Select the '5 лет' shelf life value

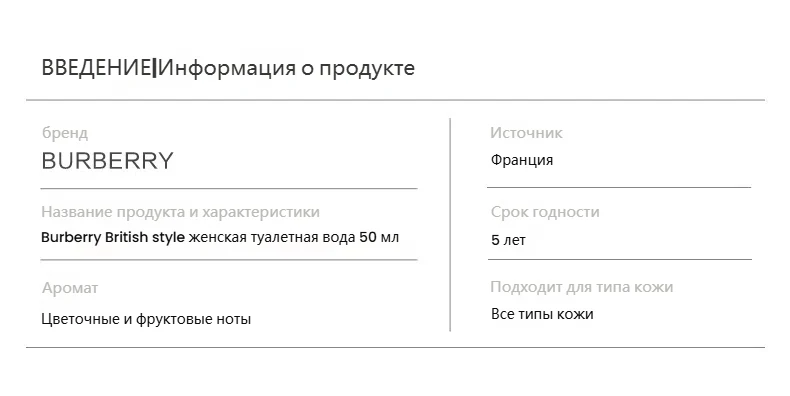508,240
